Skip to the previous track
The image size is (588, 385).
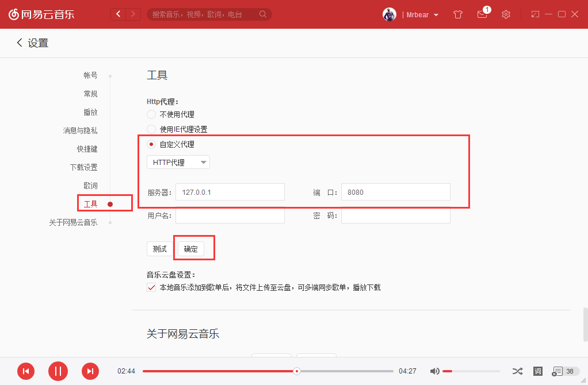point(26,371)
